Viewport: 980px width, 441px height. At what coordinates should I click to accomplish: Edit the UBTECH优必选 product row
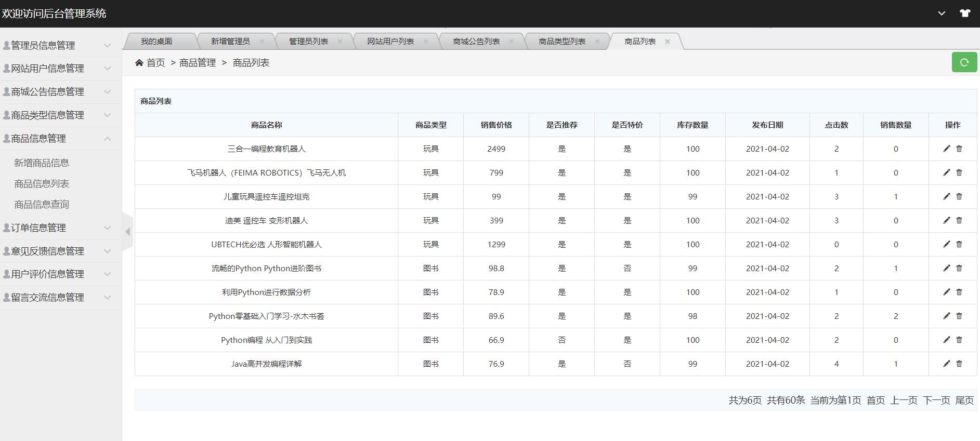(946, 244)
